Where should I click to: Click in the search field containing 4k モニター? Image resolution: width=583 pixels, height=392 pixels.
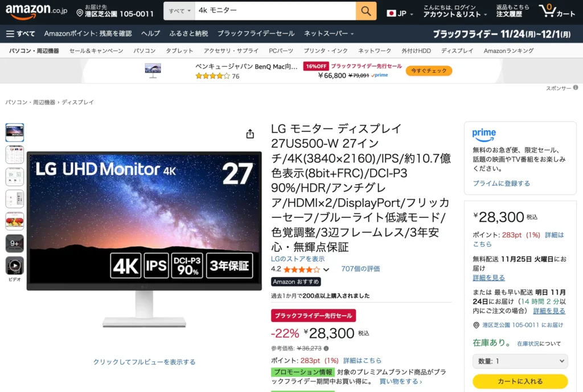pyautogui.click(x=275, y=11)
